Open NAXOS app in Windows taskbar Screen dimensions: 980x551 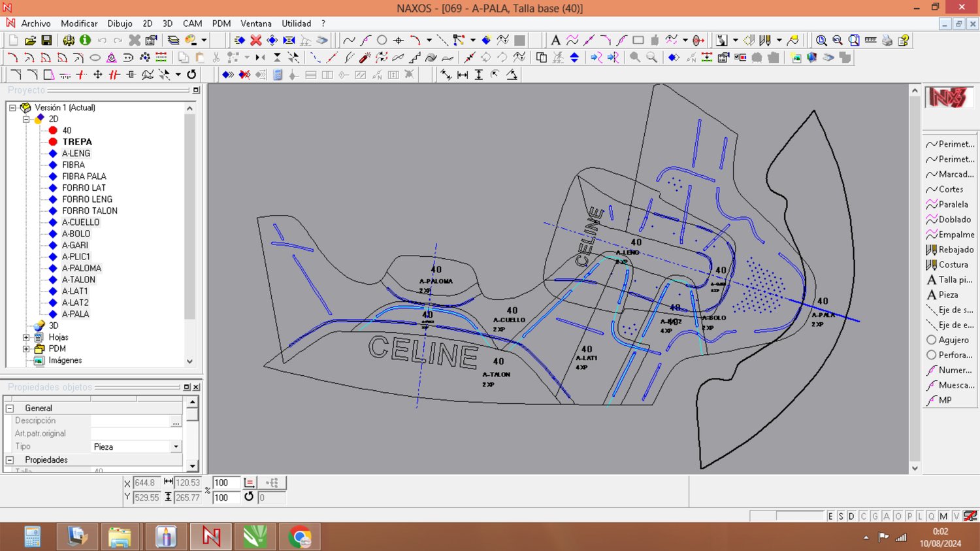[211, 537]
